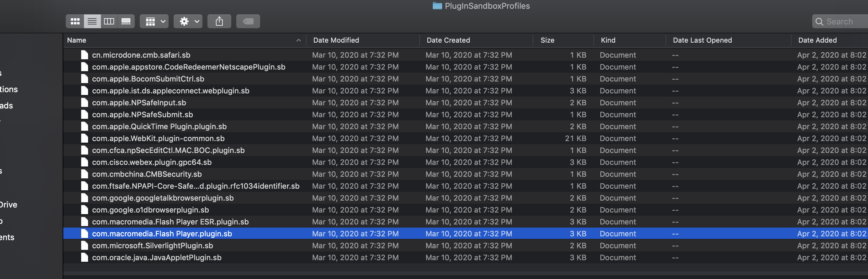The height and width of the screenshot is (279, 868).
Task: Click document icon of com.apple.NPSafeSubmit.sb
Action: coord(85,114)
